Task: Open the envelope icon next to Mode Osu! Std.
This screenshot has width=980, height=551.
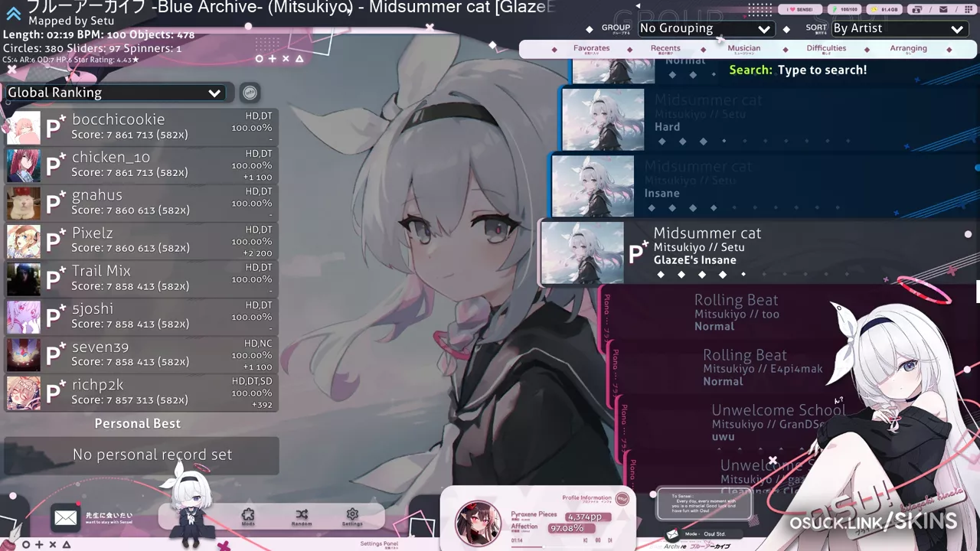Action: (x=672, y=534)
